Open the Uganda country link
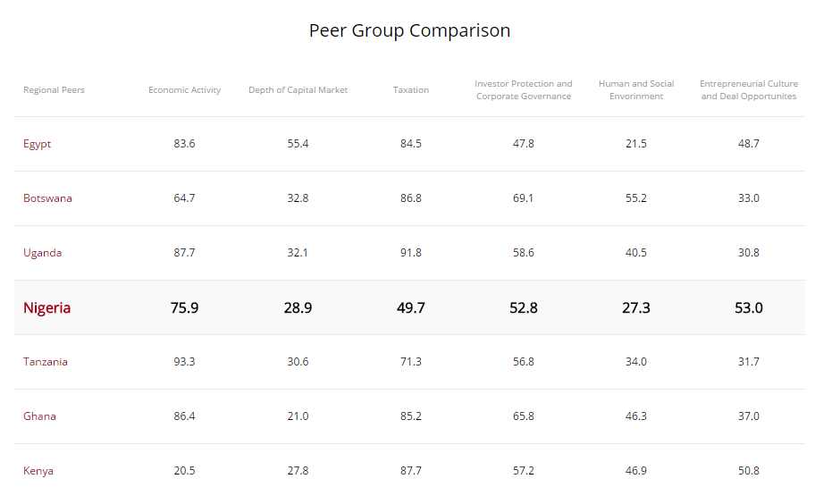Screen dimensions: 815x504 coord(43,253)
